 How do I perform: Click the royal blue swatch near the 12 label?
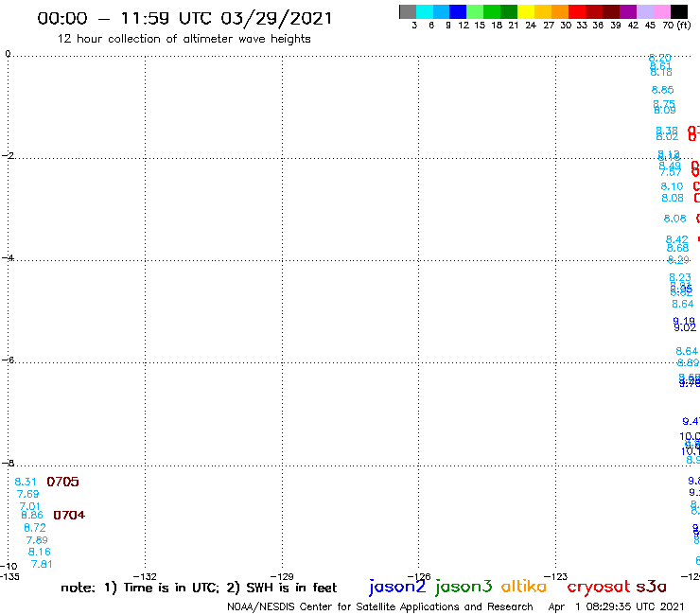pyautogui.click(x=458, y=11)
